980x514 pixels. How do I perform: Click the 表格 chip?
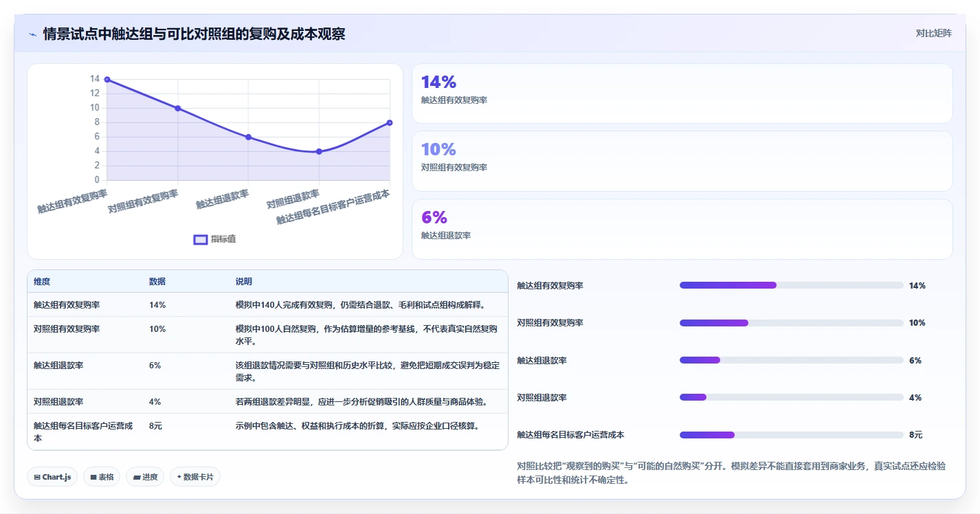(102, 477)
